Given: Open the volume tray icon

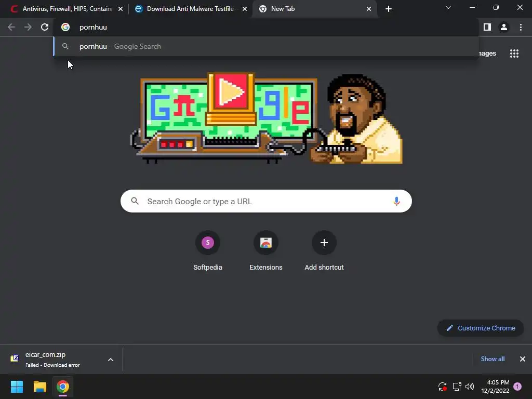Looking at the screenshot, I should 470,387.
